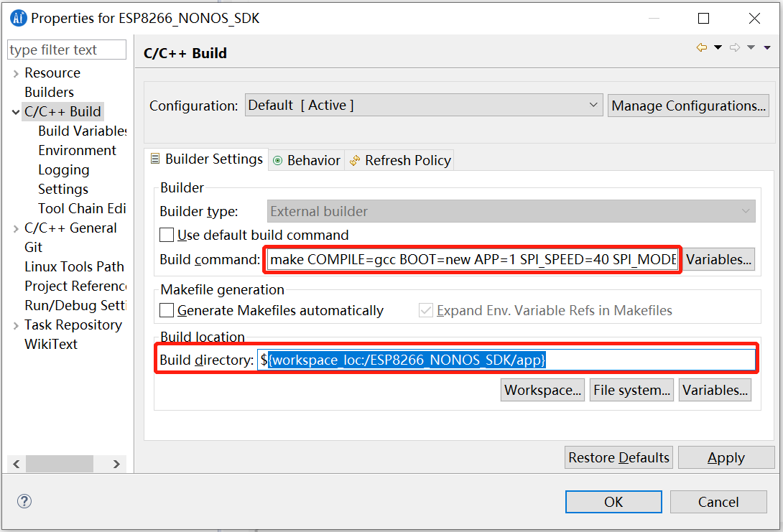Enable Generate Makefiles automatically

tap(167, 311)
